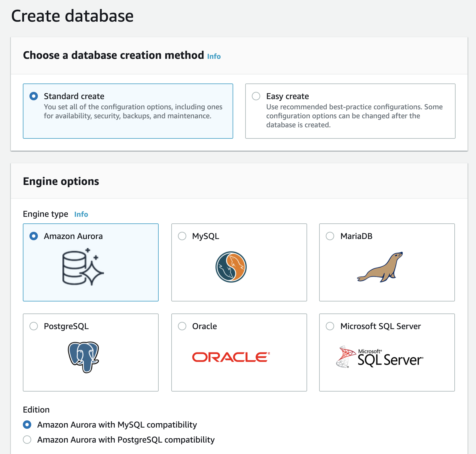Click 'Amazon Aurora with PostgreSQL compatibility' text
This screenshot has height=454, width=476.
coord(126,440)
